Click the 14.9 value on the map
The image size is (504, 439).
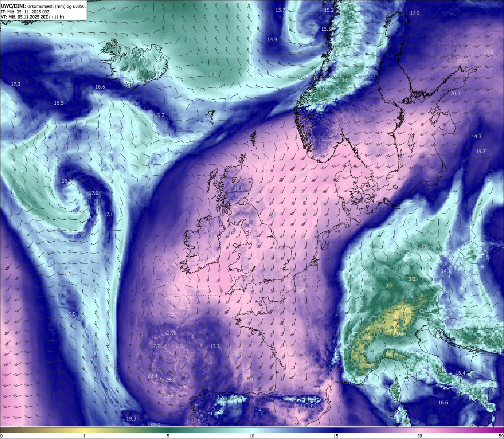272,39
